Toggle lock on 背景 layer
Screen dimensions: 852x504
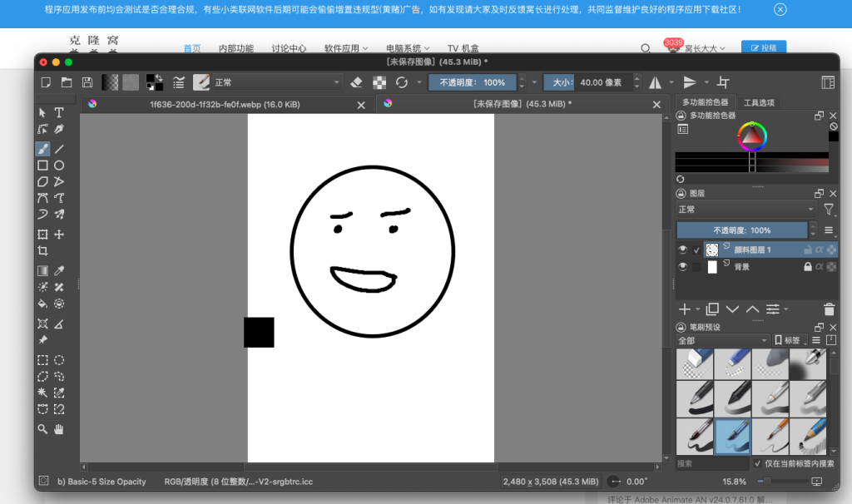[807, 267]
